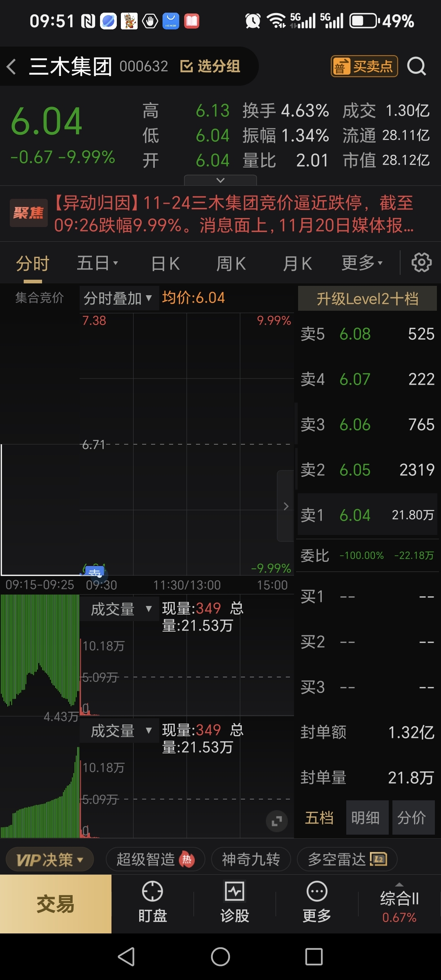The height and width of the screenshot is (980, 441).
Task: Tap Android recent apps button
Action: [x=314, y=956]
